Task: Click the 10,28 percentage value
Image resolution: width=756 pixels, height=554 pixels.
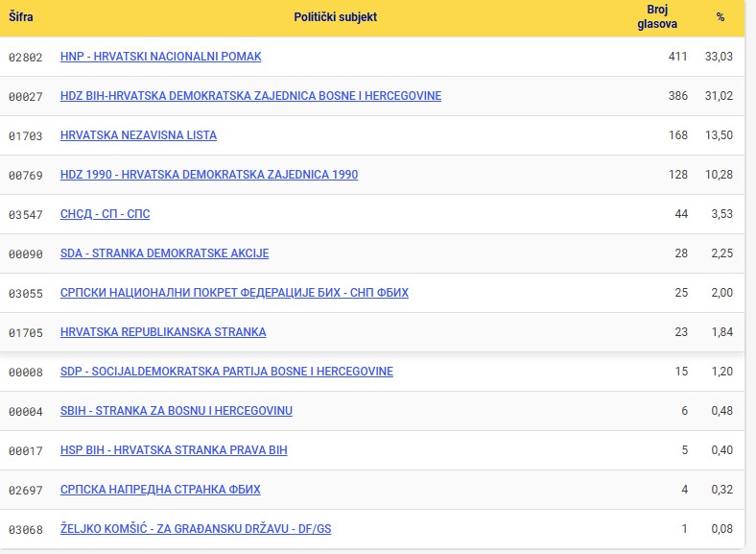Action: coord(719,175)
